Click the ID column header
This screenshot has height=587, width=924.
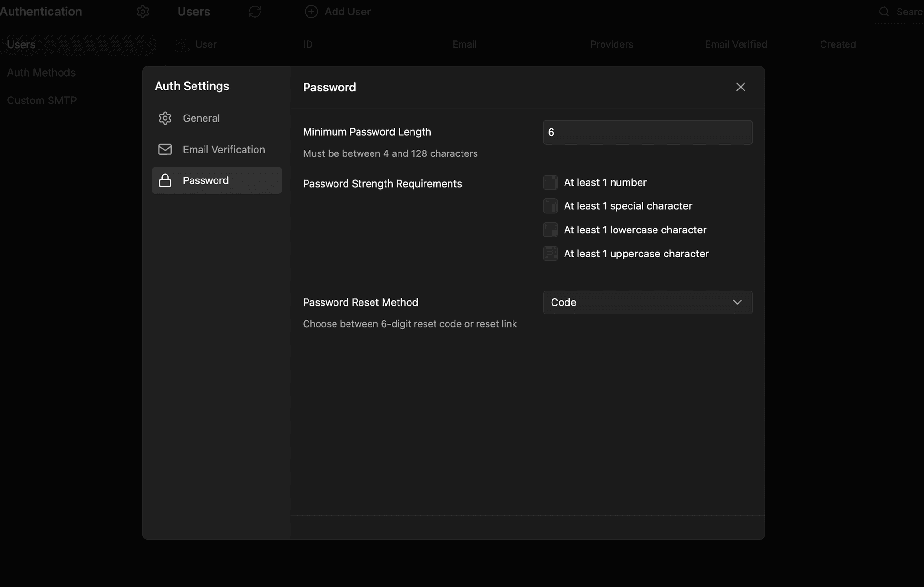308,44
